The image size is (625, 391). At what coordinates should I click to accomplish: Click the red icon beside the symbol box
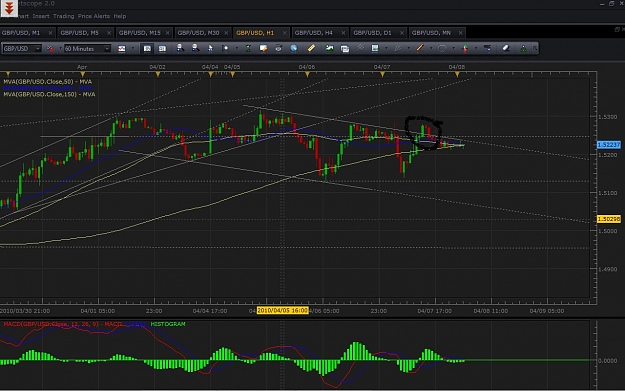pyautogui.click(x=50, y=49)
